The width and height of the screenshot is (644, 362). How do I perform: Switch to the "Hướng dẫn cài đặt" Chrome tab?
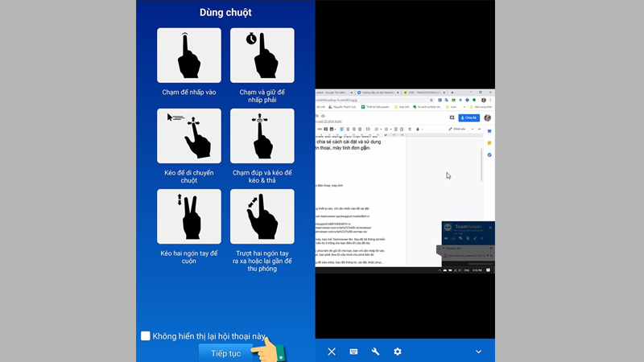pyautogui.click(x=378, y=93)
